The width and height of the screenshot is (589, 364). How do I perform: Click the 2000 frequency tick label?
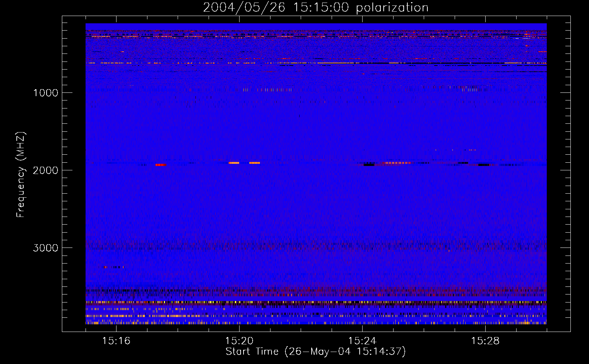point(46,170)
